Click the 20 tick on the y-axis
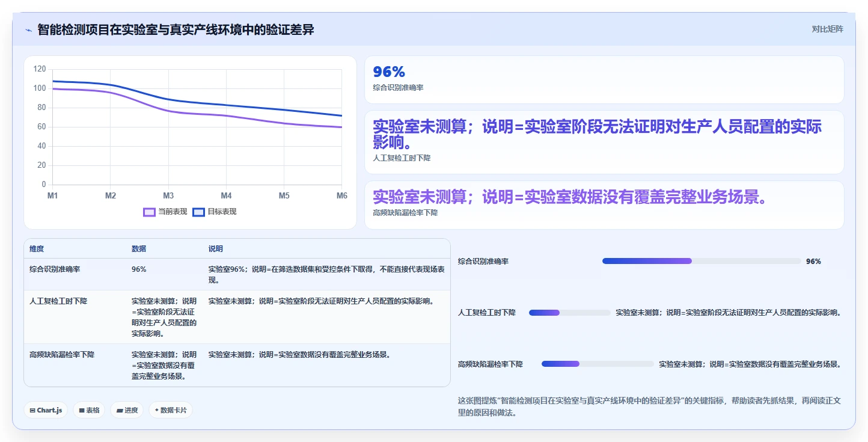Screen dimensions: 868x442 point(41,165)
